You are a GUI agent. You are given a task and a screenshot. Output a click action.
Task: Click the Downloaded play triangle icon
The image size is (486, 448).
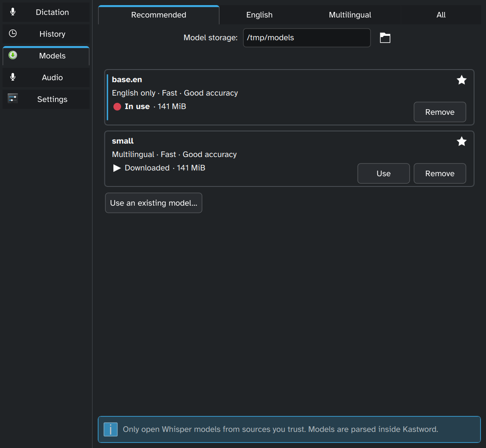117,168
